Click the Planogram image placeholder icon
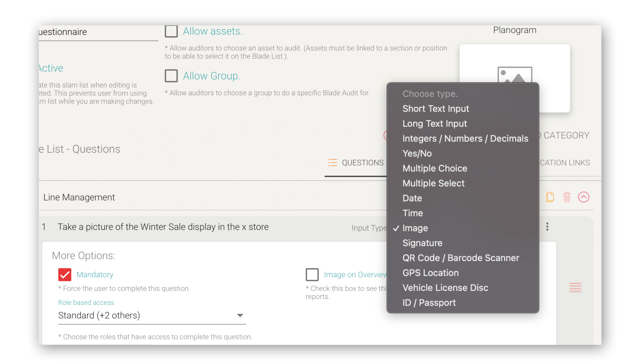644x362 pixels. pyautogui.click(x=515, y=74)
